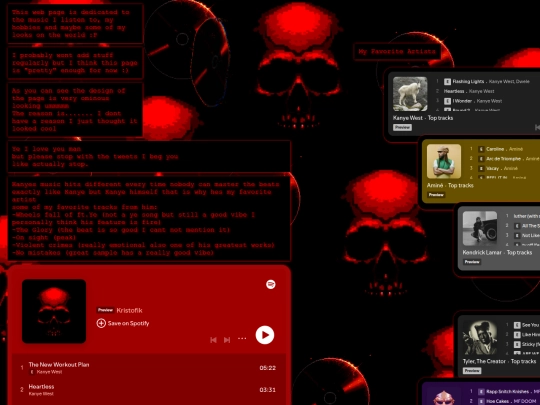Click Preview badge on Tyler, The Creator card
The width and height of the screenshot is (540, 405).
(x=472, y=371)
